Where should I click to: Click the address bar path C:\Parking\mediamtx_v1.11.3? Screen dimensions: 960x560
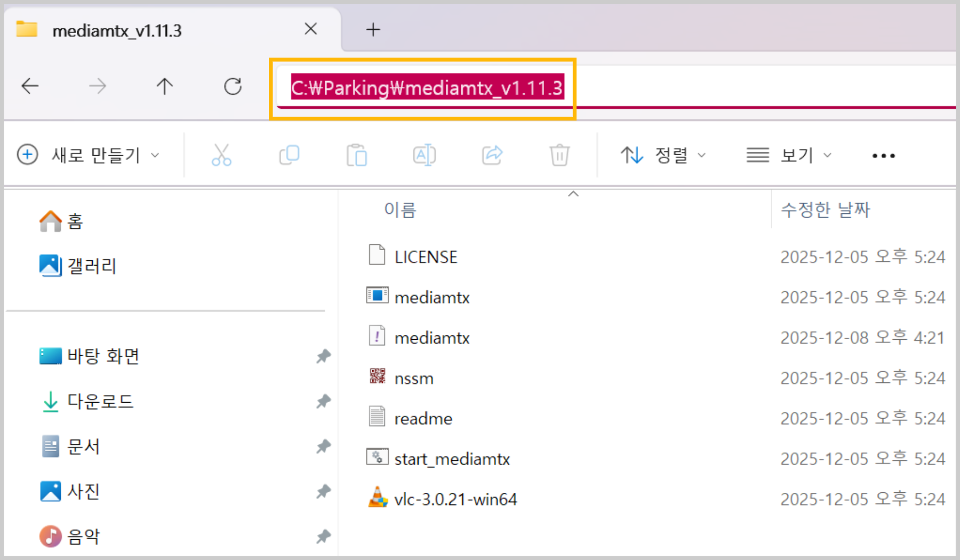427,88
